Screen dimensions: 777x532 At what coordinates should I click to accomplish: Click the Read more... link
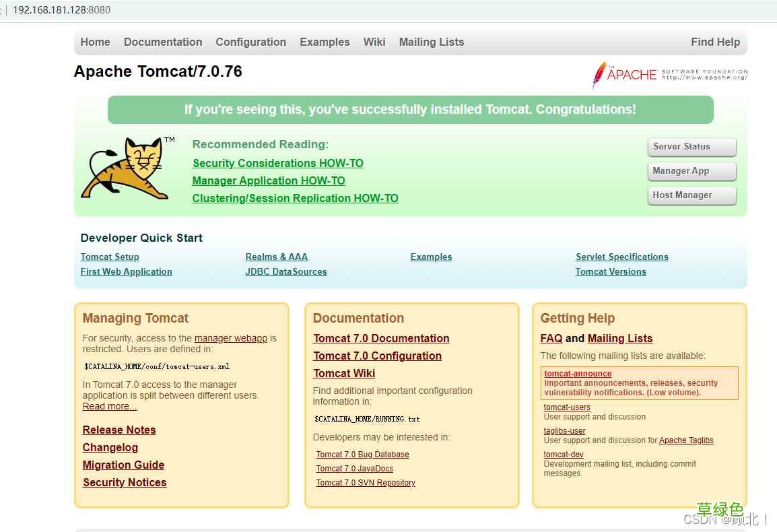pyautogui.click(x=110, y=407)
